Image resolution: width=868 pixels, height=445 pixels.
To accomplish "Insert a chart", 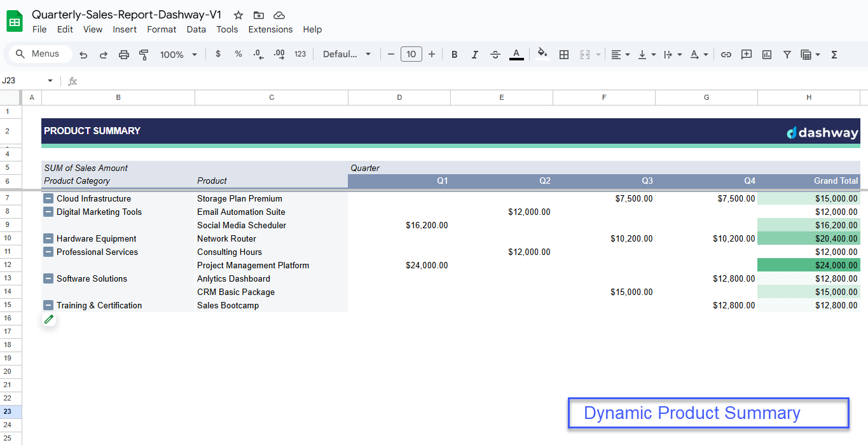I will pyautogui.click(x=767, y=55).
